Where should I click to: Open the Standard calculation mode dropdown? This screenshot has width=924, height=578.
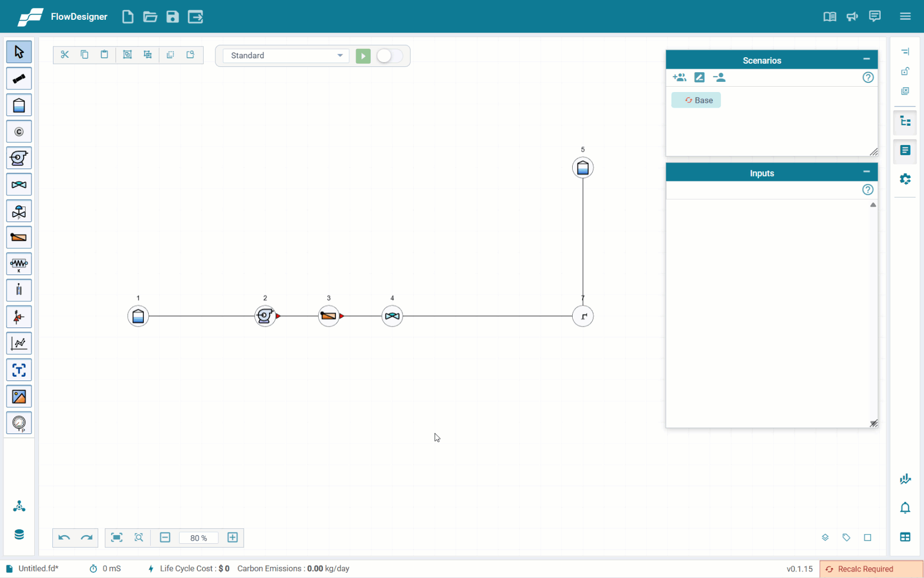coord(286,56)
